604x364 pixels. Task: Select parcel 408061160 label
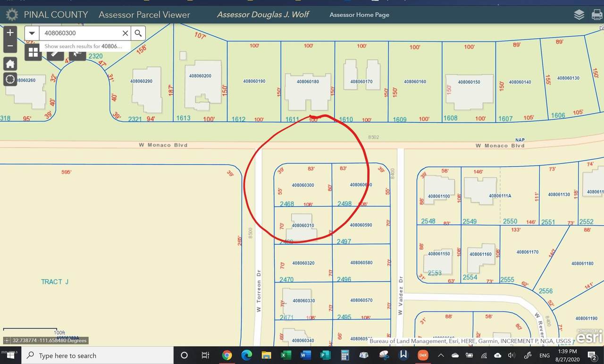[481, 254]
